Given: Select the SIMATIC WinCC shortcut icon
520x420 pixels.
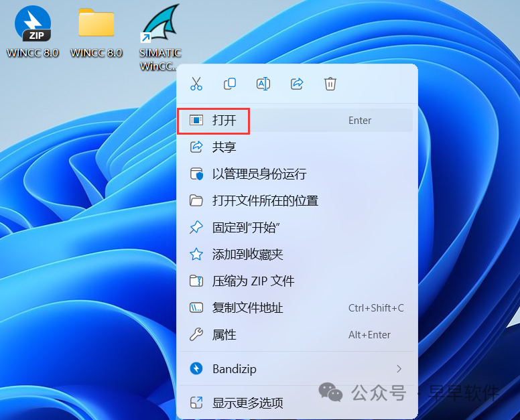Looking at the screenshot, I should coord(160,25).
